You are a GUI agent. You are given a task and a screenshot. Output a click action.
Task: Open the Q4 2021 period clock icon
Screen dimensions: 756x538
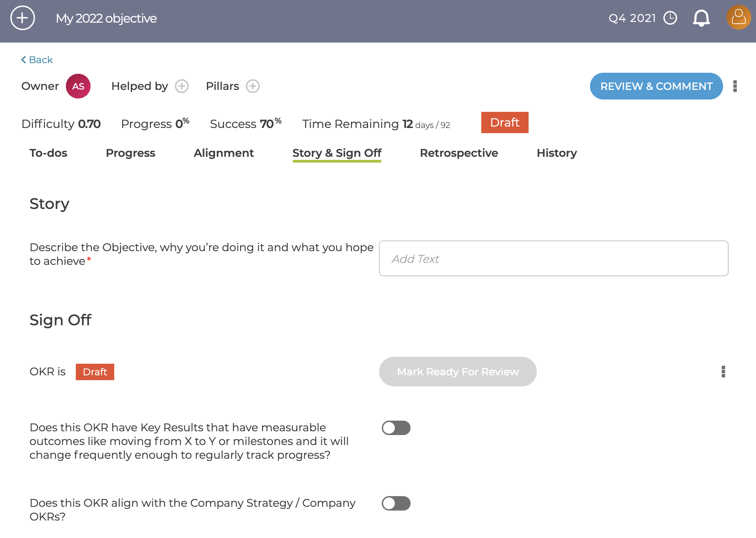pyautogui.click(x=670, y=18)
